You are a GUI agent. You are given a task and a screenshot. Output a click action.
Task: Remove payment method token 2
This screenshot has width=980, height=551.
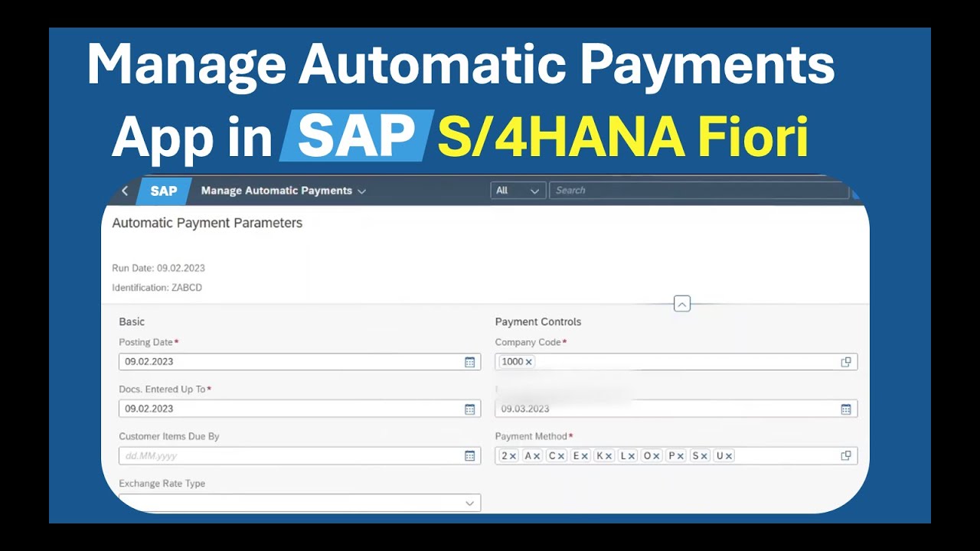[x=513, y=456]
